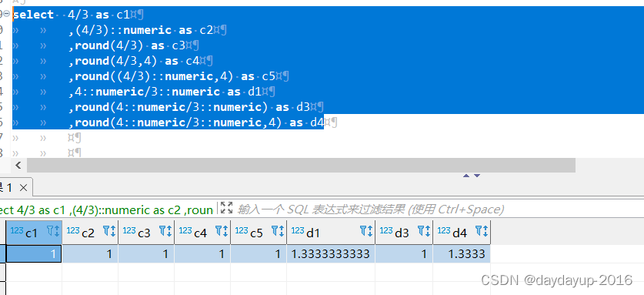Click the filter/sort icon in column c5 header
This screenshot has width=644, height=295.
[x=278, y=231]
